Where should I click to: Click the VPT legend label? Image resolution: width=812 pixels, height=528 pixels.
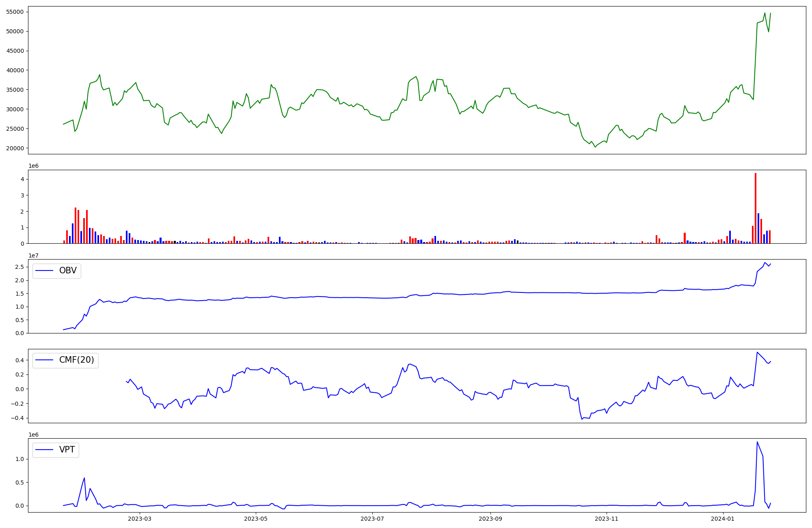point(67,450)
